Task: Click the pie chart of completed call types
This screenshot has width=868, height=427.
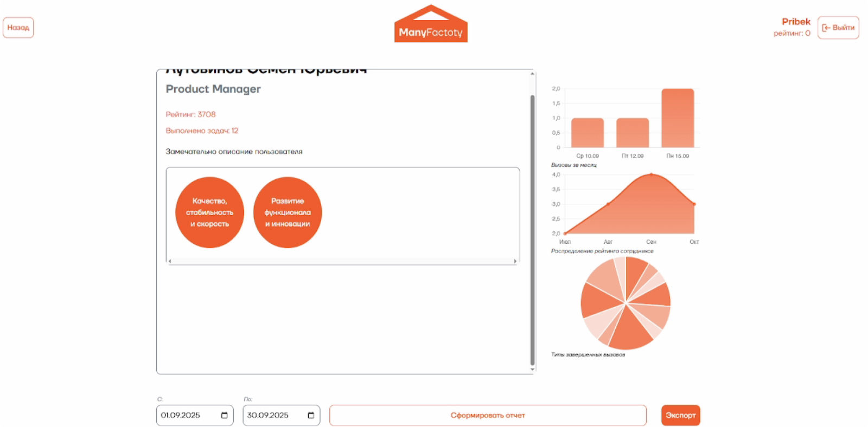Action: 626,303
